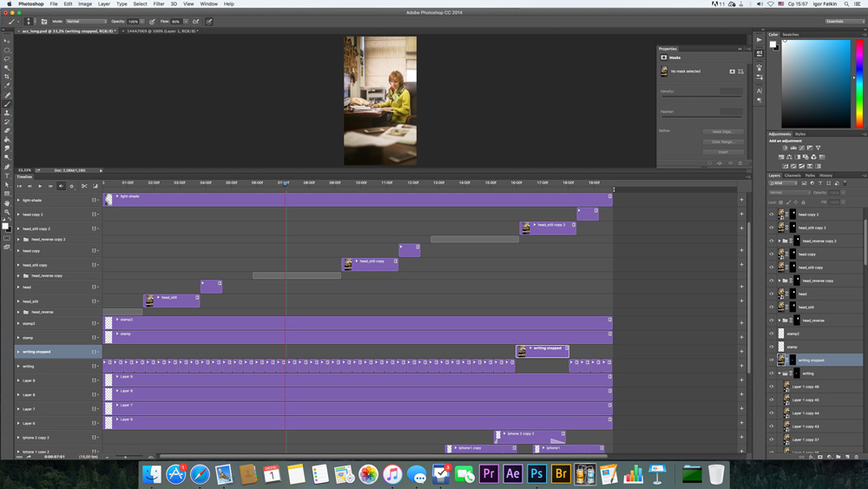
Task: Click the timeline Play button
Action: tap(39, 186)
